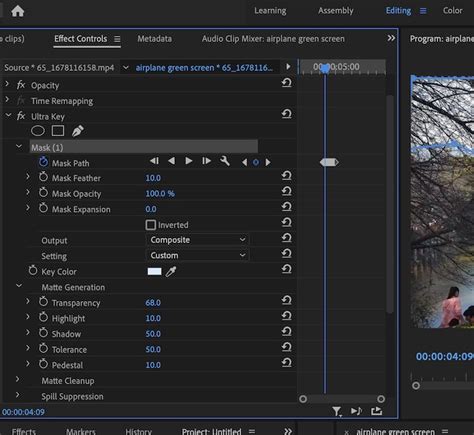Collapse the Matte Generation section
Screen dimensions: 474x435
click(x=19, y=286)
